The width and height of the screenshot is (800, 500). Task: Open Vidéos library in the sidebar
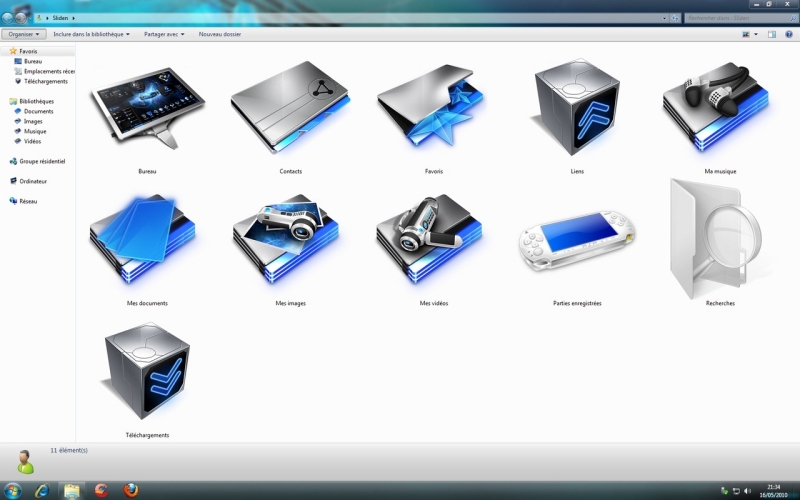click(32, 141)
